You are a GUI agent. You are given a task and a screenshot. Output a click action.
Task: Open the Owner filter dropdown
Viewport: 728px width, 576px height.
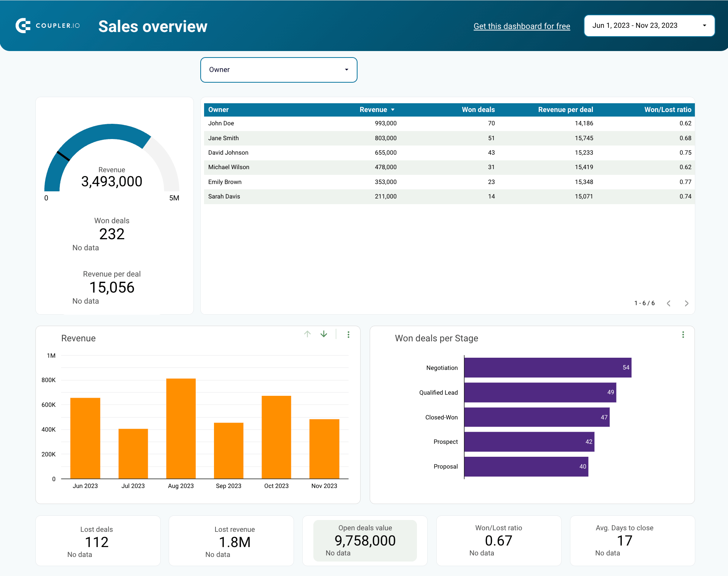coord(278,70)
